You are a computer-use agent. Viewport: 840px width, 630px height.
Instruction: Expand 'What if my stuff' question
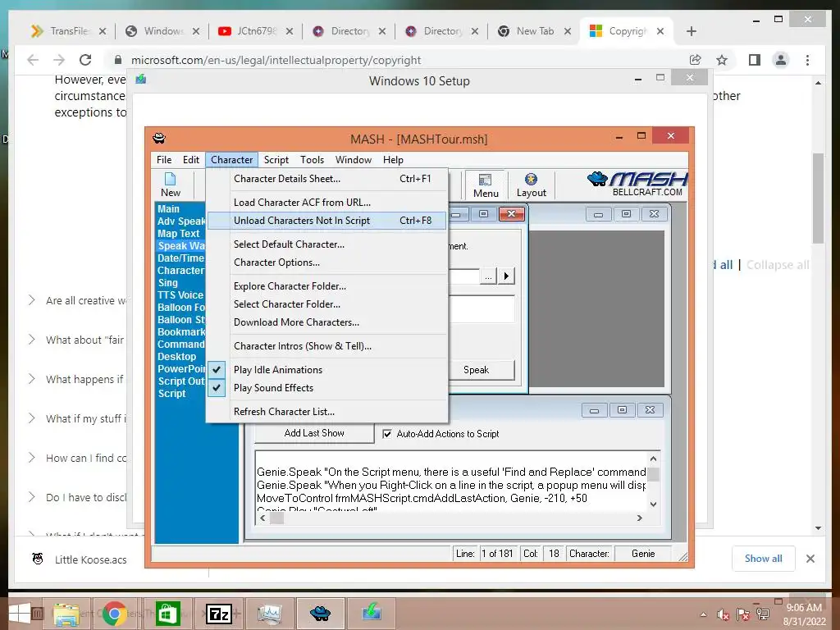click(32, 418)
